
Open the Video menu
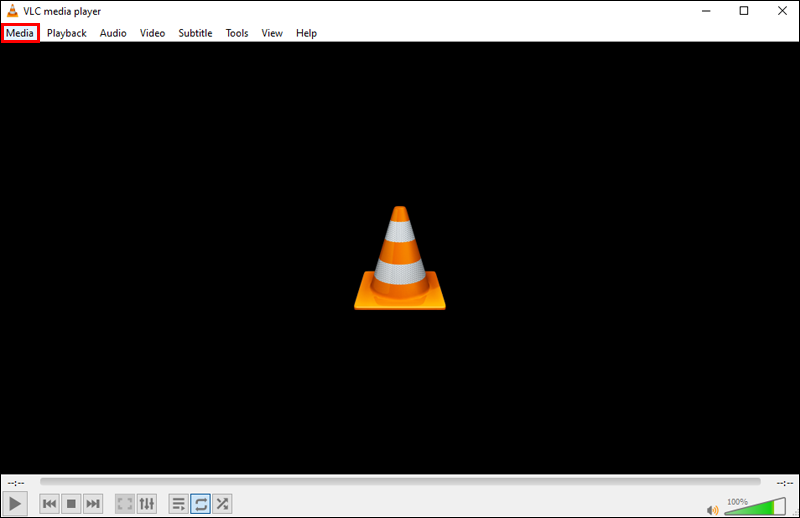[x=152, y=33]
